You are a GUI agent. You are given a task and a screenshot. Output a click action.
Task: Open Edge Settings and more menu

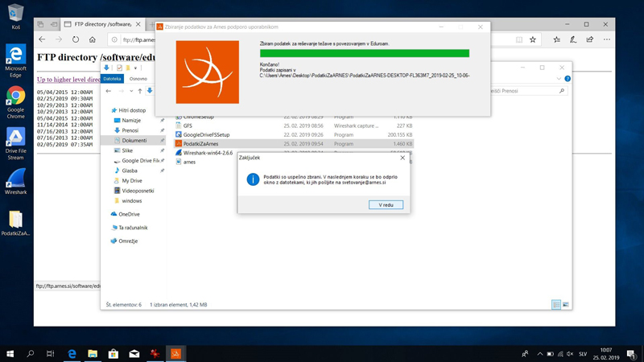coord(607,39)
